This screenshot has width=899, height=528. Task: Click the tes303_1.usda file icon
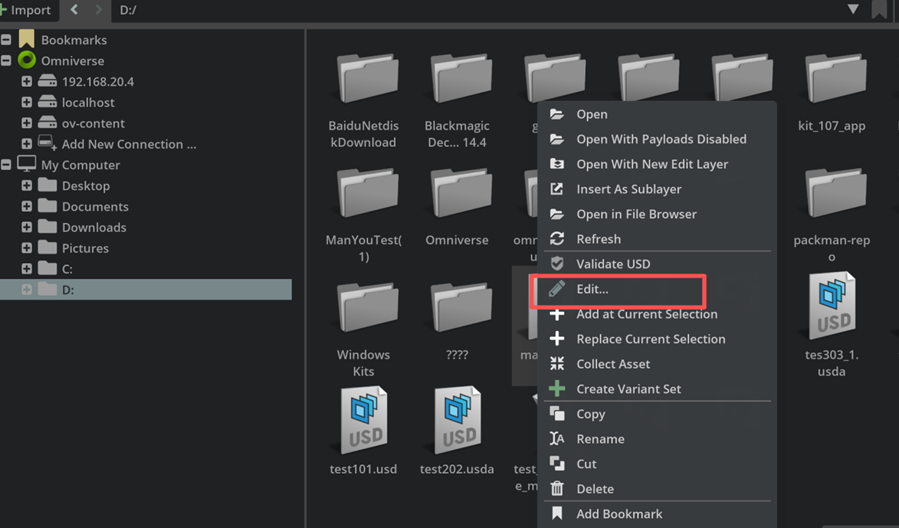832,306
